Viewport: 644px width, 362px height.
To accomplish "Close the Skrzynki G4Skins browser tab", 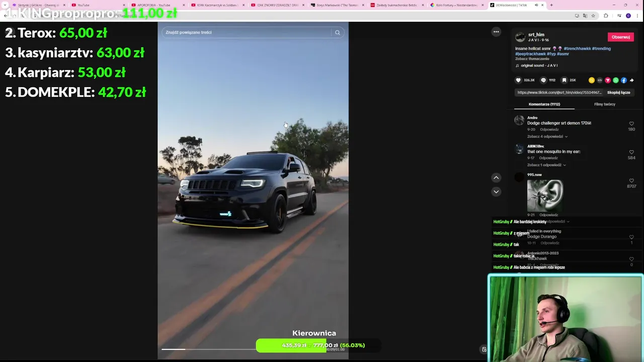I will click(64, 5).
